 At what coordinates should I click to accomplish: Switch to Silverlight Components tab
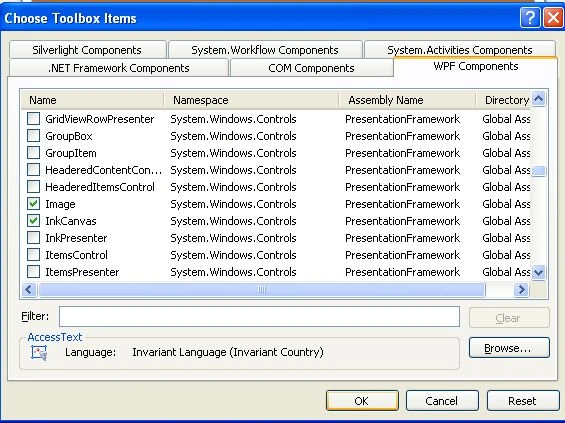point(88,50)
